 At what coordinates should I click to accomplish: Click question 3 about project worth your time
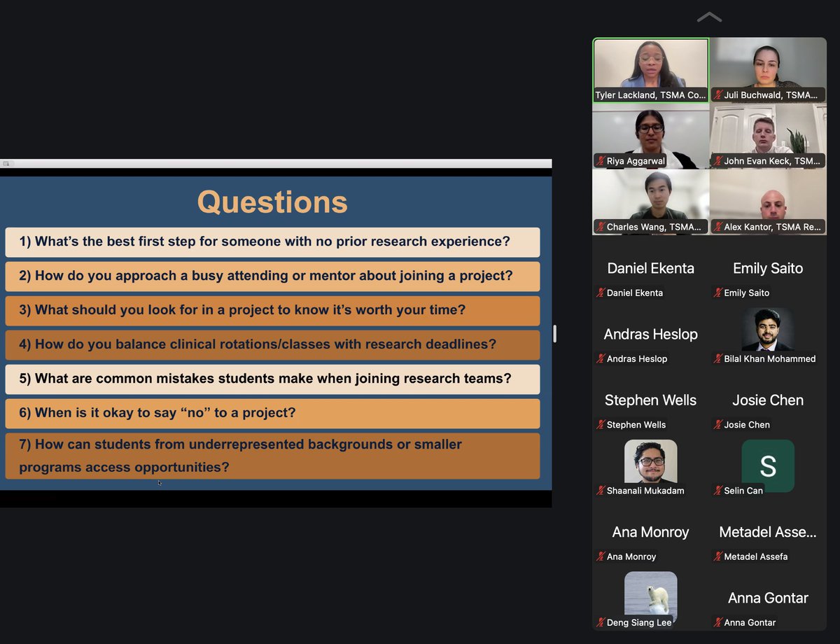[x=272, y=311]
